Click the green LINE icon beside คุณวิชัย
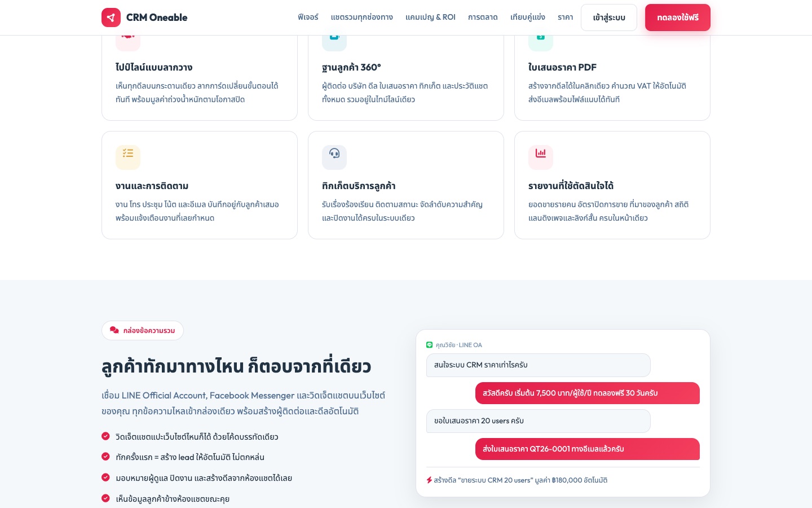The image size is (812, 508). coord(430,345)
